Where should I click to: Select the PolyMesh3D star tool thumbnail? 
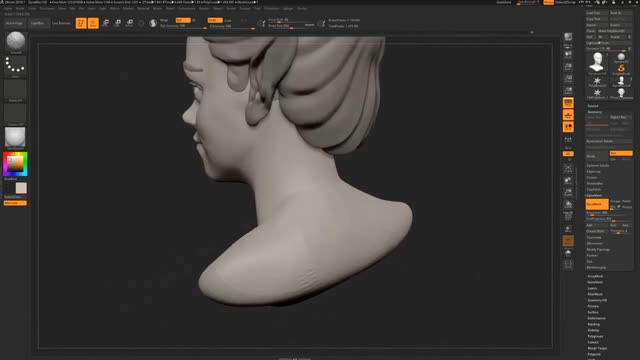(597, 81)
